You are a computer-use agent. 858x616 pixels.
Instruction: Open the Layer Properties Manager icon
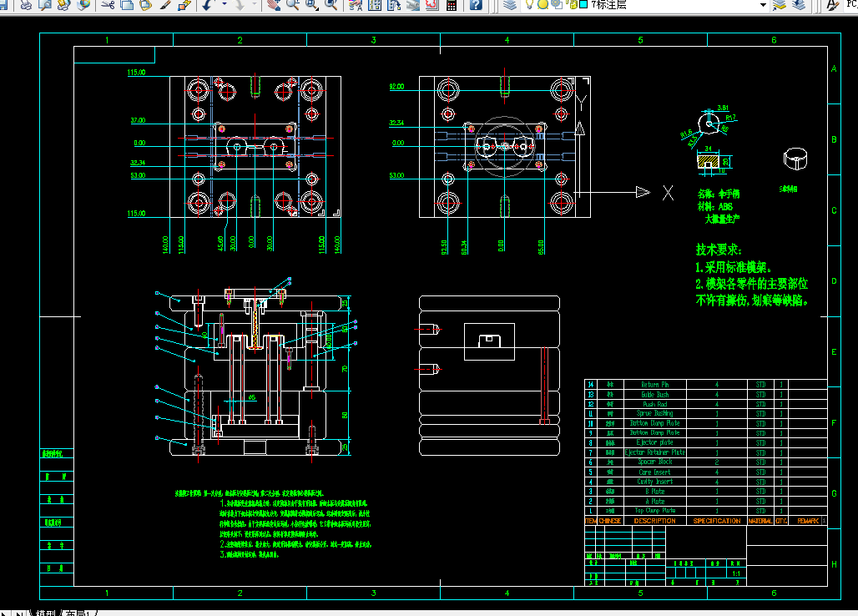click(x=510, y=5)
